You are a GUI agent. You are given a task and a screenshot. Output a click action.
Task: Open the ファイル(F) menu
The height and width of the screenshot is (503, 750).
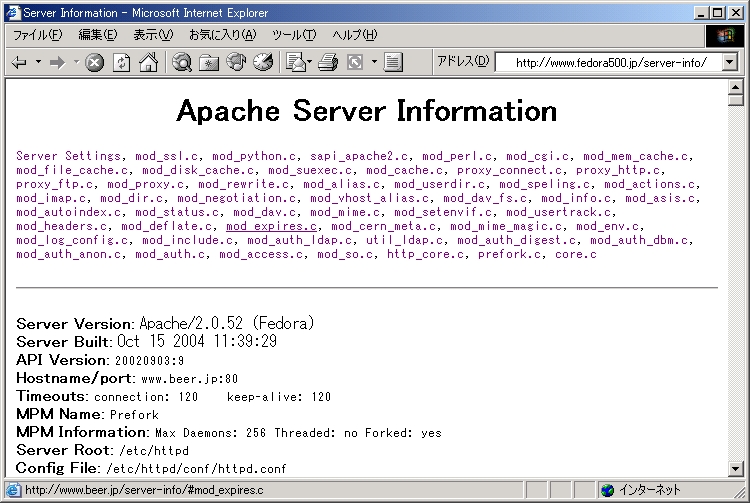(x=37, y=35)
